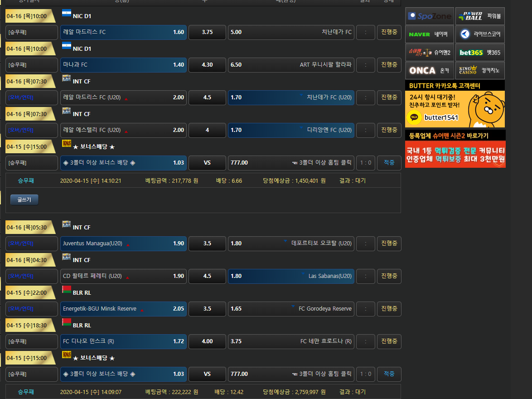The width and height of the screenshot is (532, 399).
Task: Open the SpoZone shortcut
Action: 430,16
